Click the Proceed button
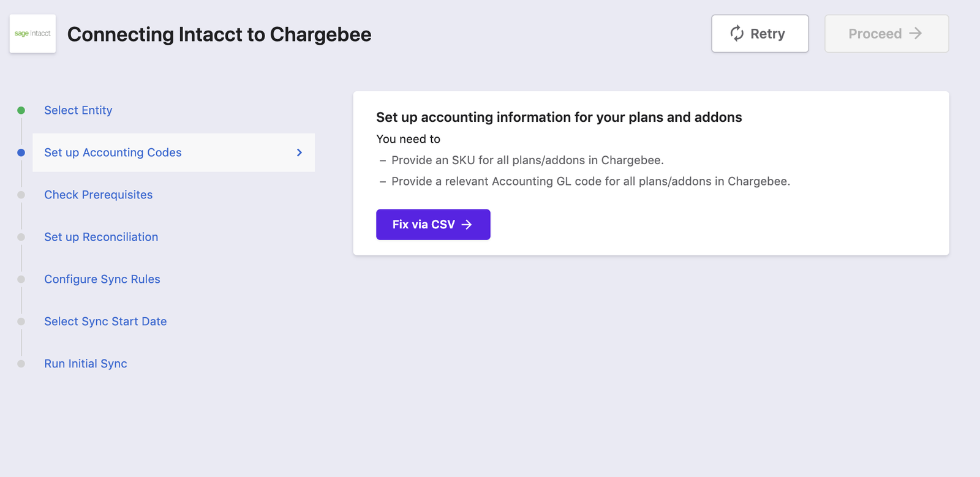The height and width of the screenshot is (477, 980). click(x=886, y=34)
